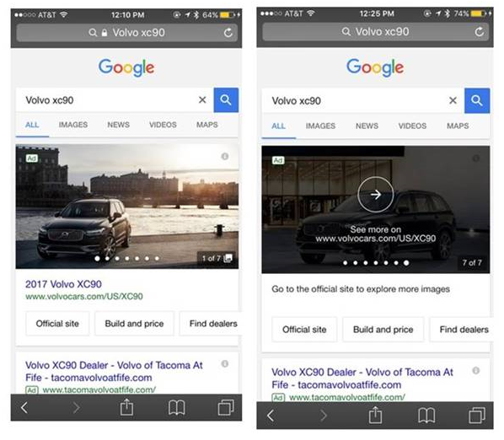Screen dimensions: 504x440
Task: Tap Build and price button in right phone
Action: pyautogui.click(x=383, y=330)
